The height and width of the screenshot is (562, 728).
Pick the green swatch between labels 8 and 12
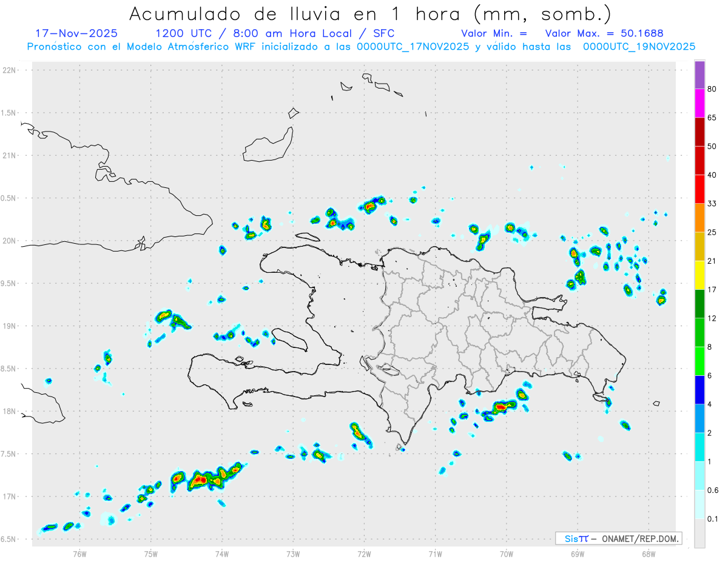click(699, 332)
